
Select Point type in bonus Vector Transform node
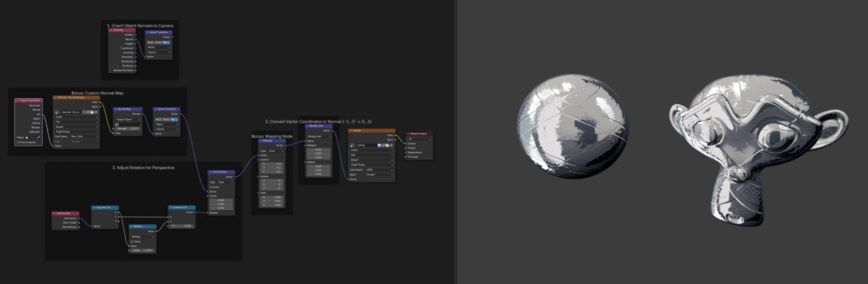[x=158, y=119]
